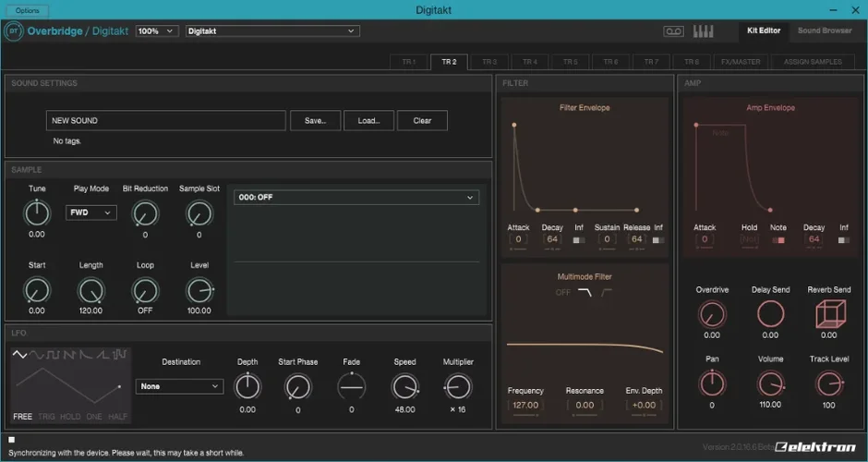
Task: Click the tape recorder icon in header
Action: click(x=673, y=31)
